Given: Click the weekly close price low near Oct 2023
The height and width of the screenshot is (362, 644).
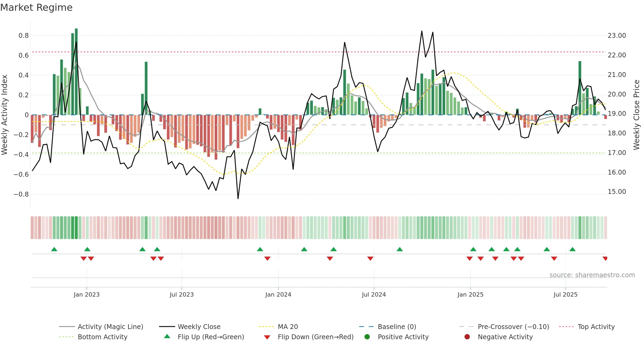Looking at the screenshot, I should click(238, 198).
